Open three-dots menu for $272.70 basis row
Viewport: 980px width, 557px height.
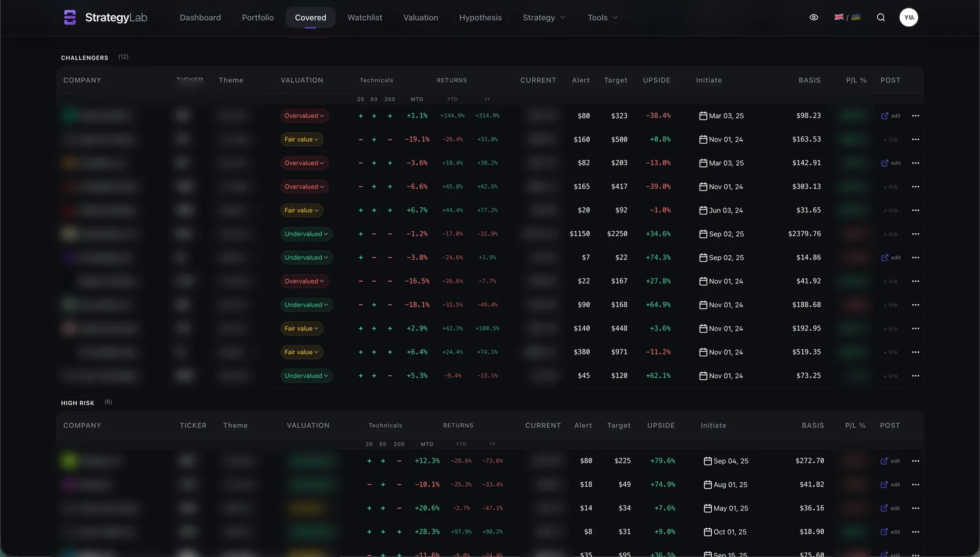pyautogui.click(x=915, y=461)
